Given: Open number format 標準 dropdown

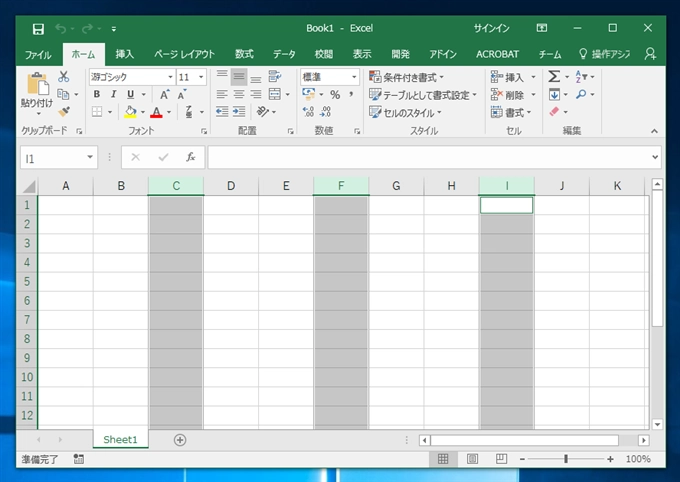Looking at the screenshot, I should (354, 77).
